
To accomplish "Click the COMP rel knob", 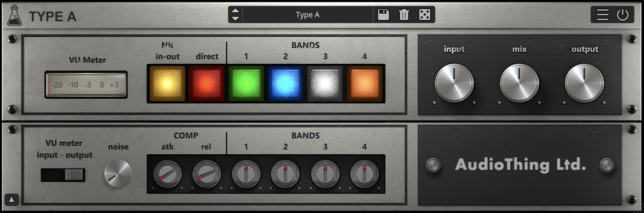I will (207, 174).
